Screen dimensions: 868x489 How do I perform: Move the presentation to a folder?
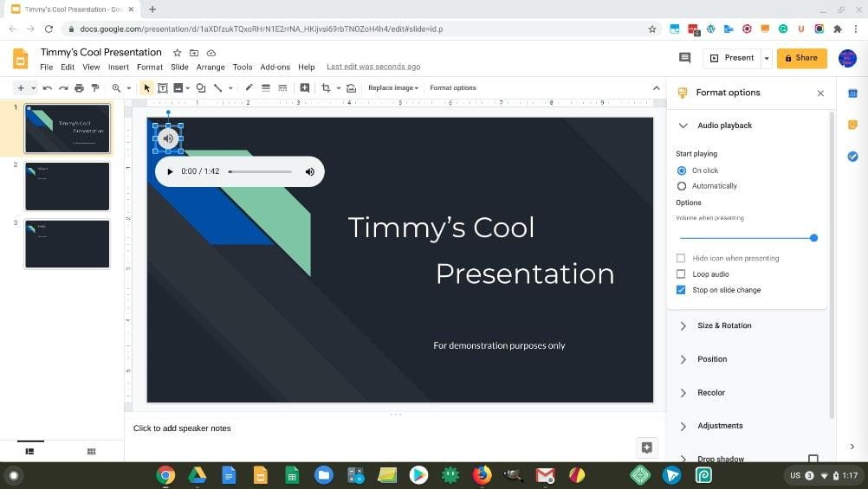tap(194, 53)
